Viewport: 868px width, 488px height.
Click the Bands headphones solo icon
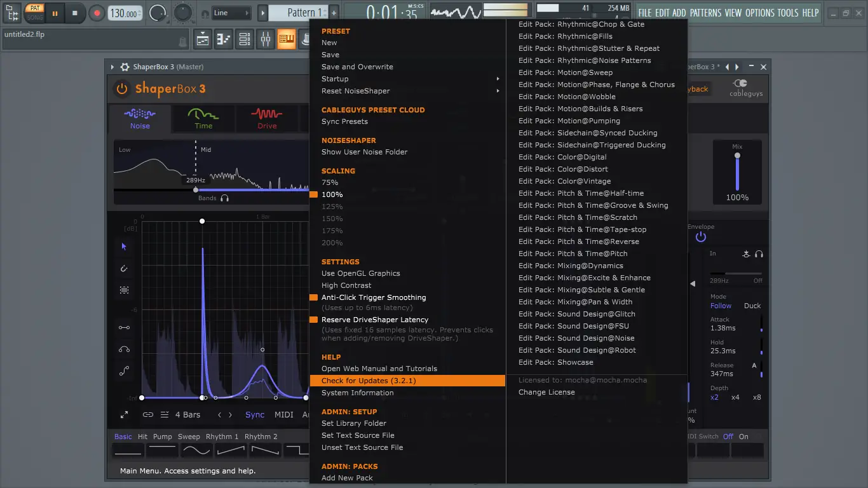[224, 198]
